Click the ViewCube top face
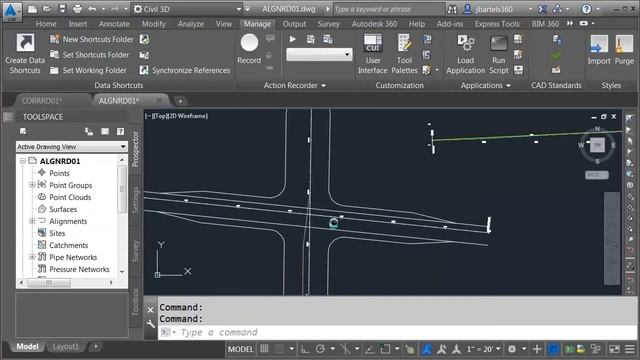Viewport: 640px width, 360px height. point(597,145)
